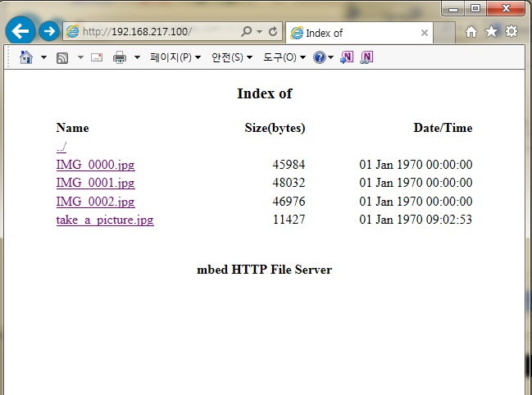532x395 pixels.
Task: Click the size value 48032
Action: coord(289,183)
